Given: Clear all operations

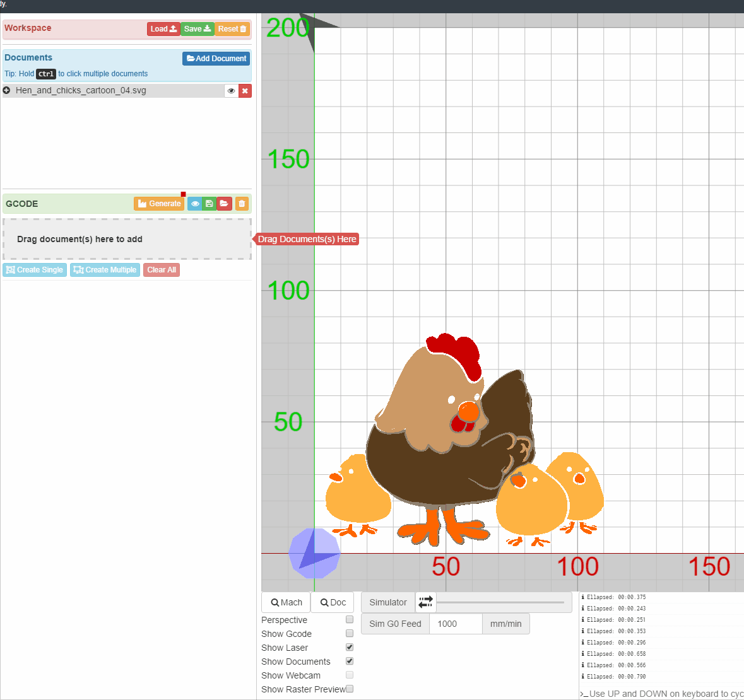Looking at the screenshot, I should pyautogui.click(x=162, y=270).
